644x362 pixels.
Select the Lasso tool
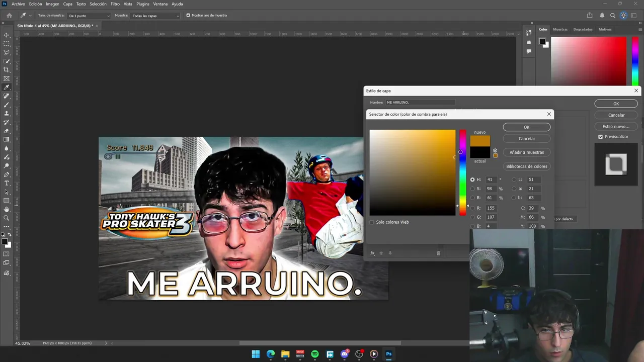[x=7, y=52]
